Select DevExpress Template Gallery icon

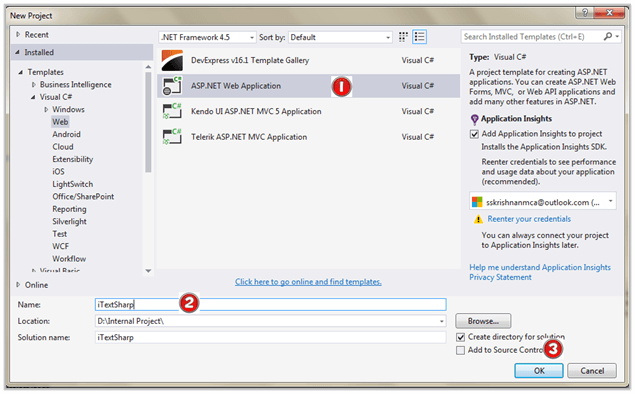point(172,60)
